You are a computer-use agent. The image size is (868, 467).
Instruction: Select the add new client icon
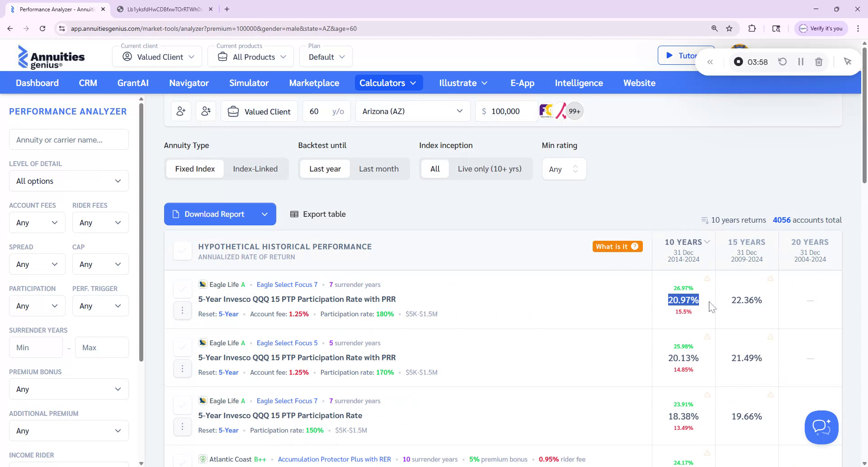(x=181, y=111)
